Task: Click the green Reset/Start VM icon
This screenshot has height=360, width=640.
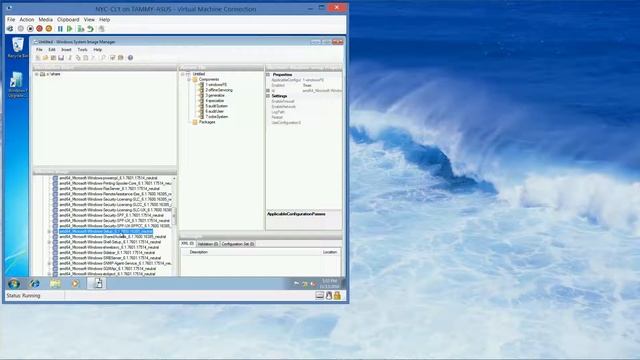Action: click(x=70, y=29)
